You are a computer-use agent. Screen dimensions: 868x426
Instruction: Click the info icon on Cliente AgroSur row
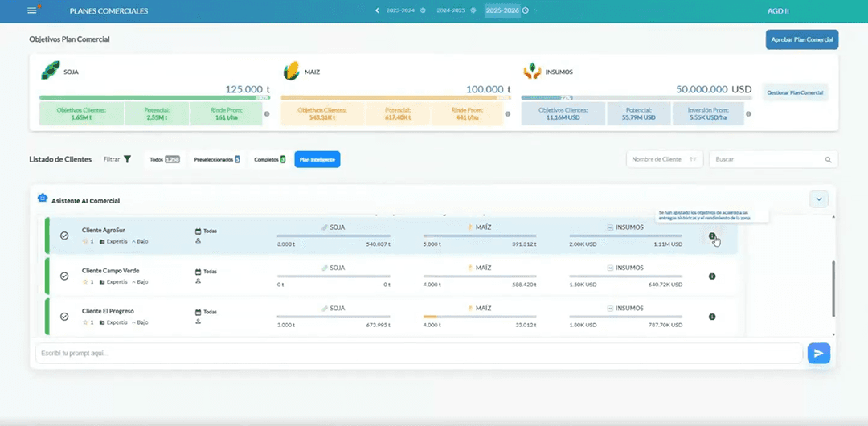coord(712,236)
